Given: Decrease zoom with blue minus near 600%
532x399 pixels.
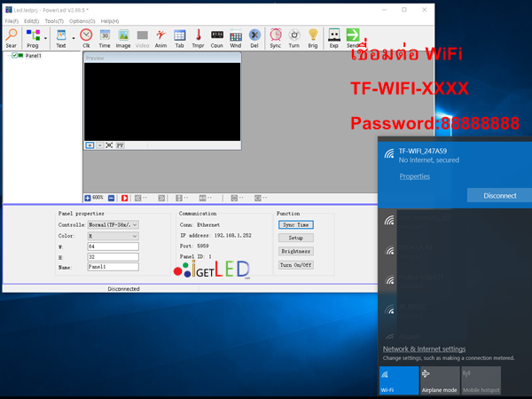Looking at the screenshot, I should [x=111, y=198].
